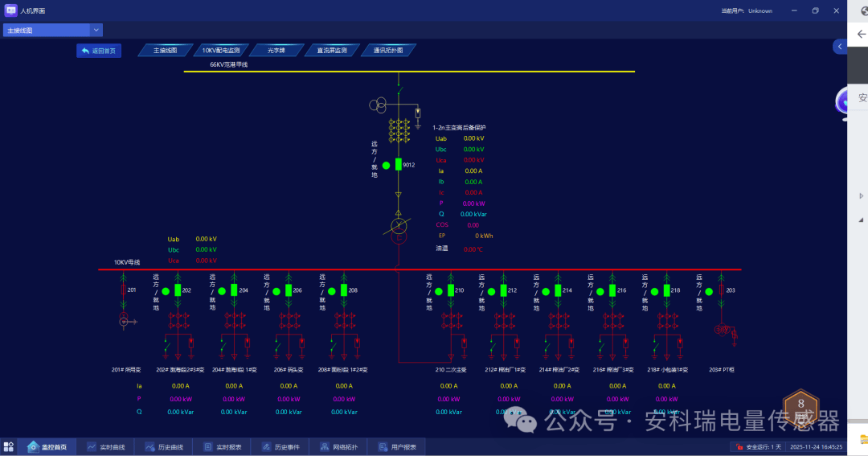Viewport: 868px width, 456px height.
Task: Click breaker 202 green rectangle
Action: tap(178, 290)
